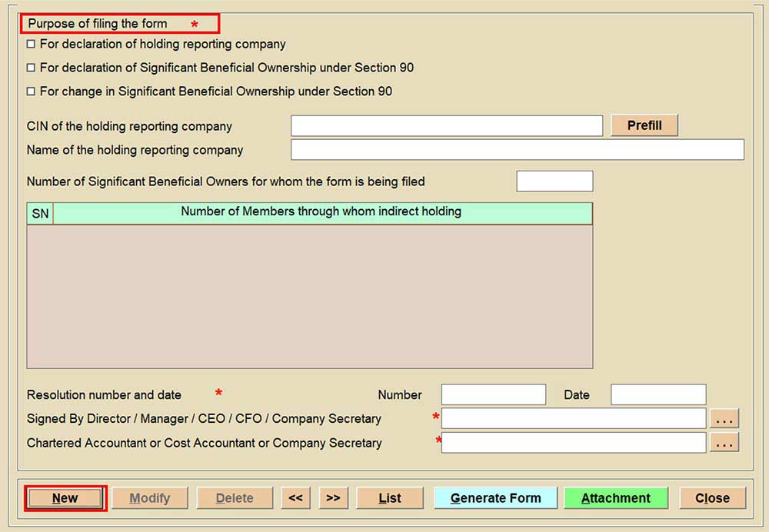Click the resolution Date input field
Screen dimensions: 769x532
(x=657, y=394)
